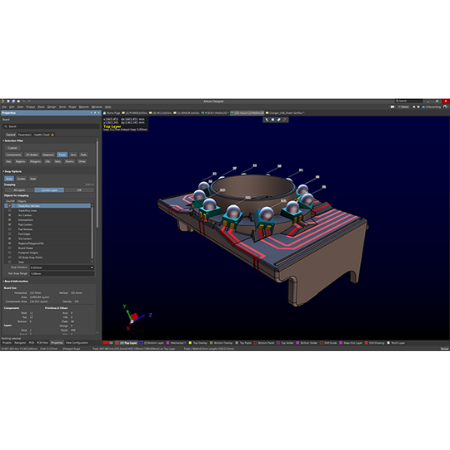Toggle Texts selection filter
The image size is (450, 450).
58,161
